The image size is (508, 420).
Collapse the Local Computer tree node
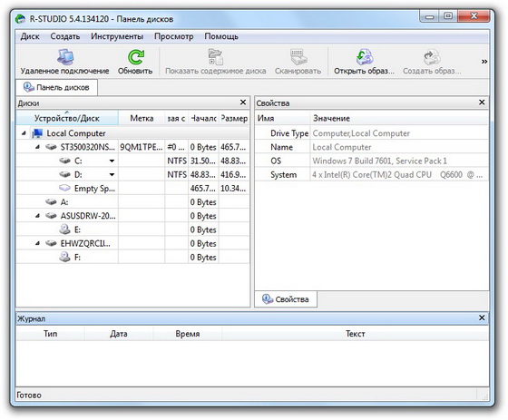coord(24,133)
